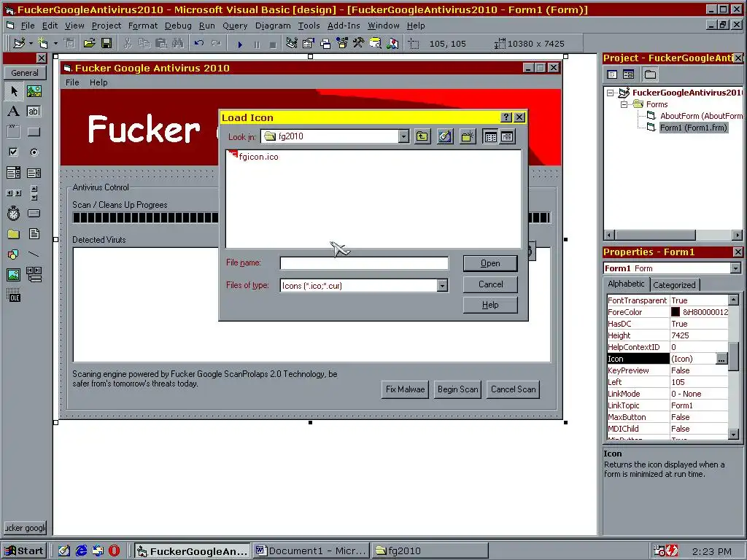
Task: Click the Cancel button in Load Icon
Action: pos(490,284)
